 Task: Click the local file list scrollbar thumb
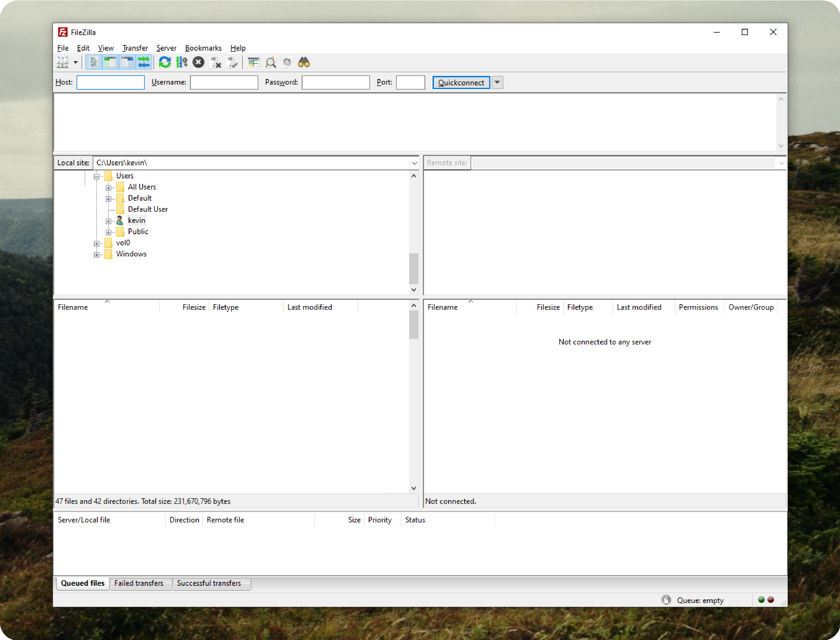point(414,325)
